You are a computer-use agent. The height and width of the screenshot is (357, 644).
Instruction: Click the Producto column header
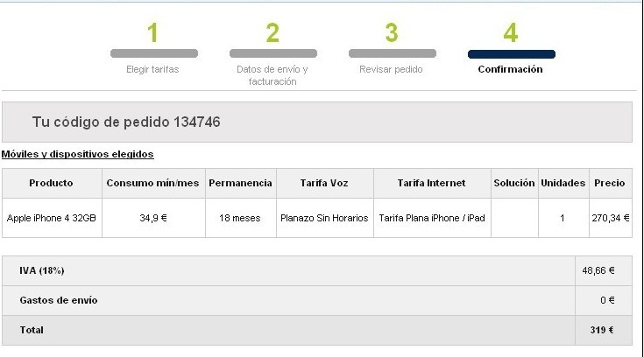coord(51,183)
